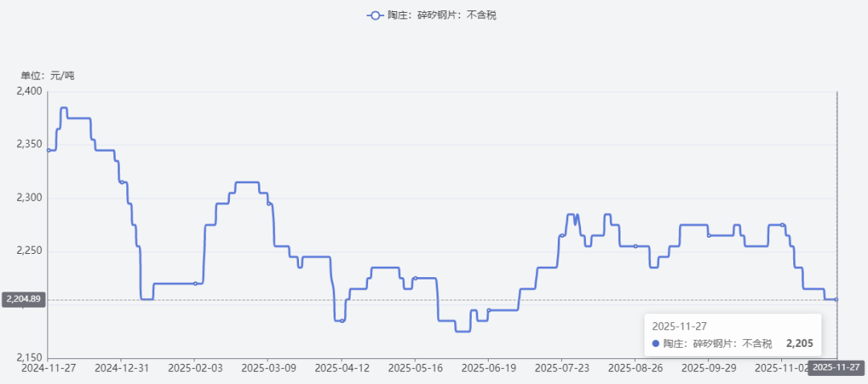Click the x-axis label 2025-08-26

636,367
